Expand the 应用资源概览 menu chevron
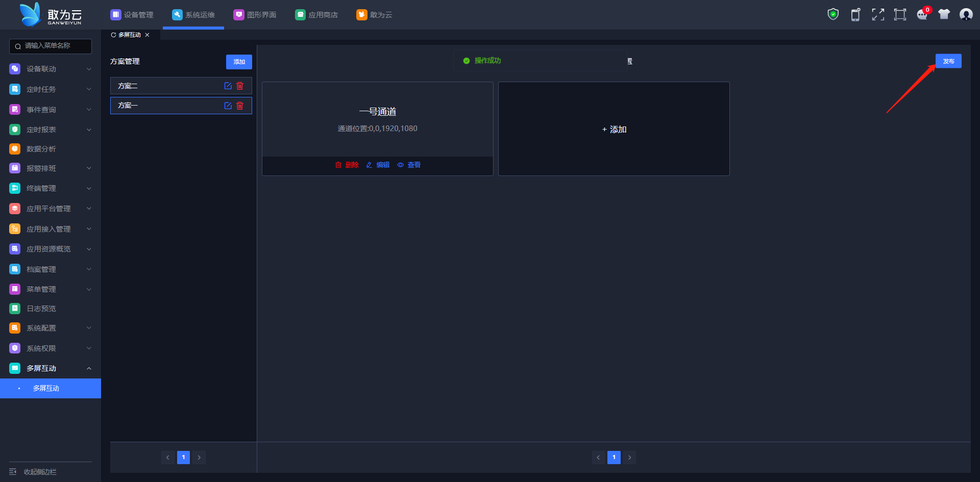 89,249
